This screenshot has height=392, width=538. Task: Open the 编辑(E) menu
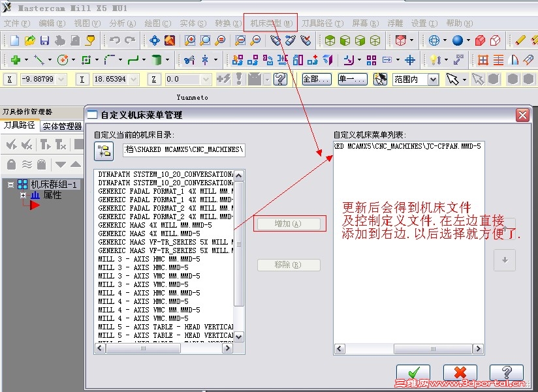click(52, 23)
